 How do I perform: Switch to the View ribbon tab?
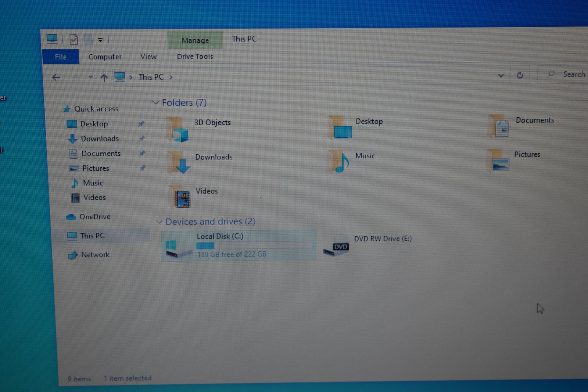148,57
